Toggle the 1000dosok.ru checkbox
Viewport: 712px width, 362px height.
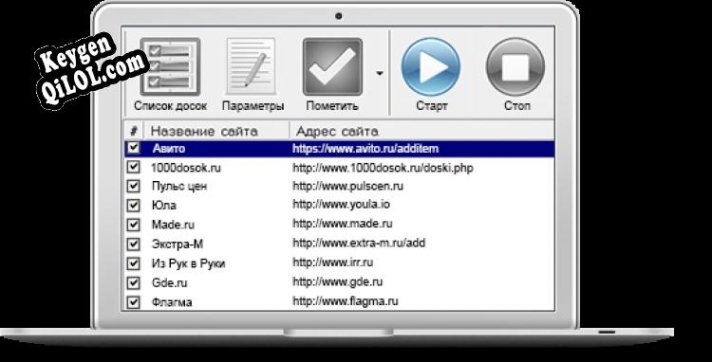pos(133,167)
